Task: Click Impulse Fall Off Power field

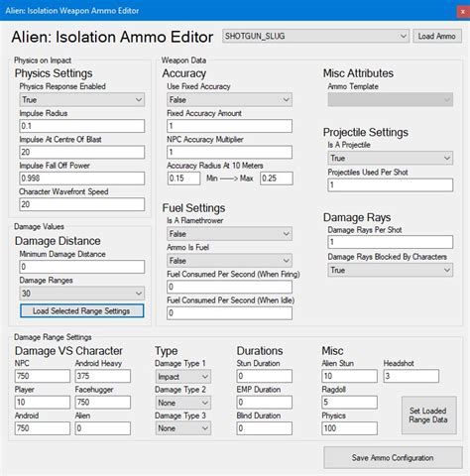Action: point(82,178)
